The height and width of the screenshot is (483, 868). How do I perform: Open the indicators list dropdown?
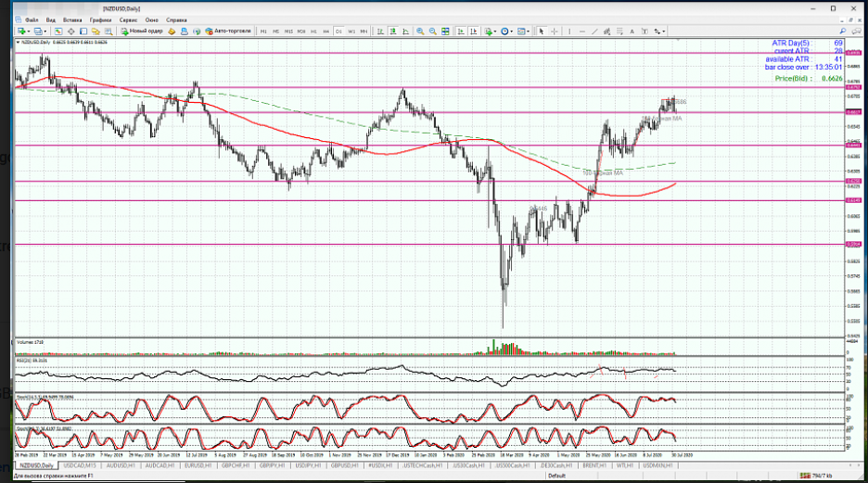[x=495, y=32]
